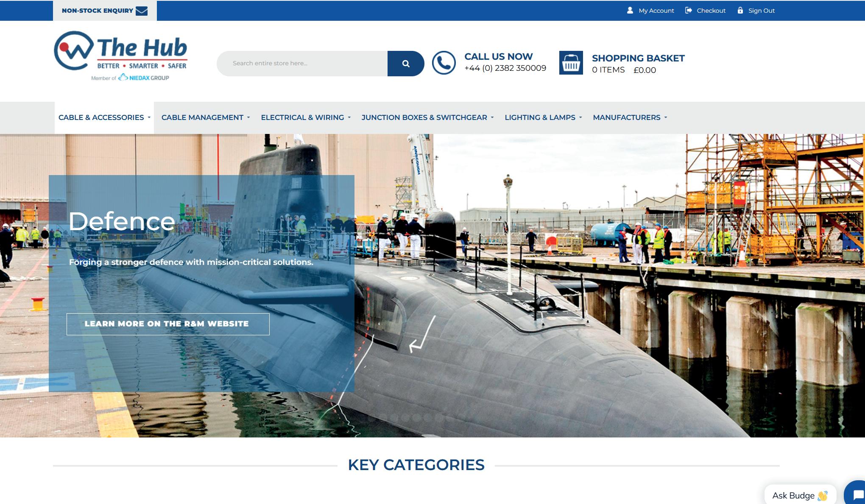Click the Sign Out padlock icon
This screenshot has height=504, width=865.
click(x=740, y=10)
